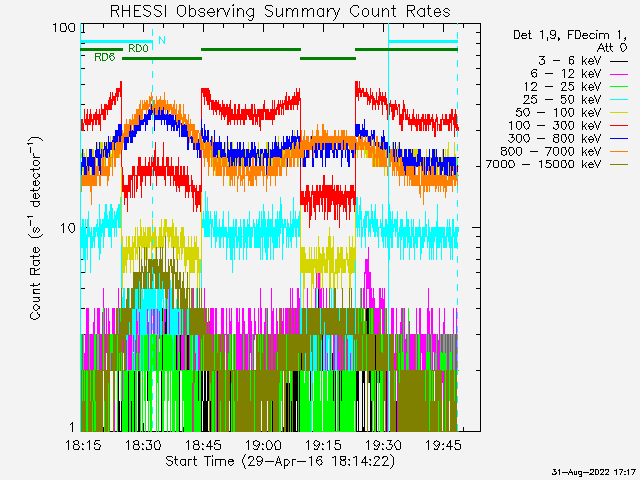Click the "3 - 6 keV" legend label
Screen dimensions: 640x480
coord(570,61)
